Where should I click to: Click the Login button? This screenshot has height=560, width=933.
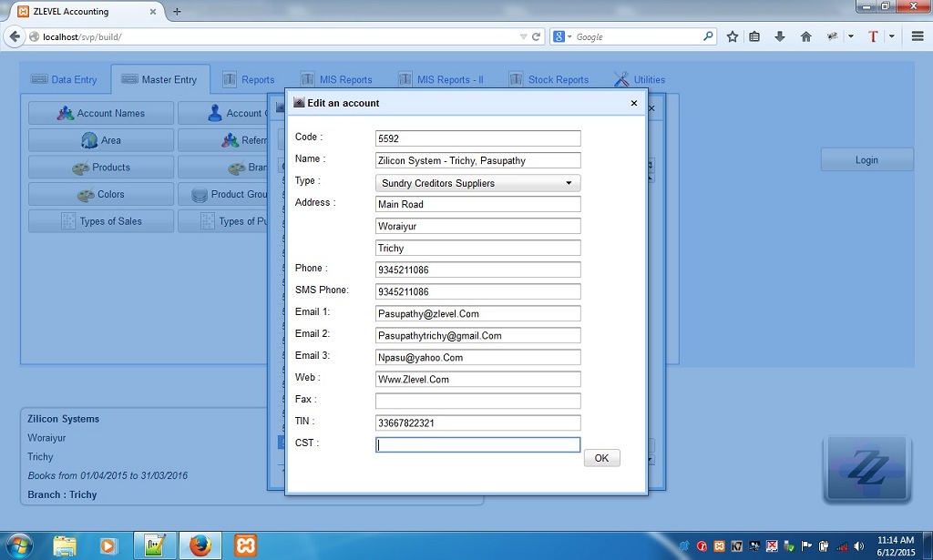tap(866, 159)
